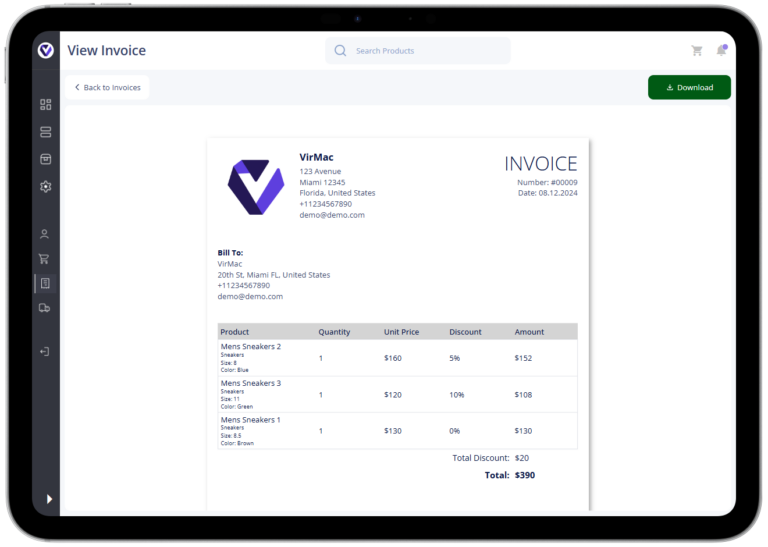Click the Color: Green detail text
The height and width of the screenshot is (547, 768).
(237, 406)
